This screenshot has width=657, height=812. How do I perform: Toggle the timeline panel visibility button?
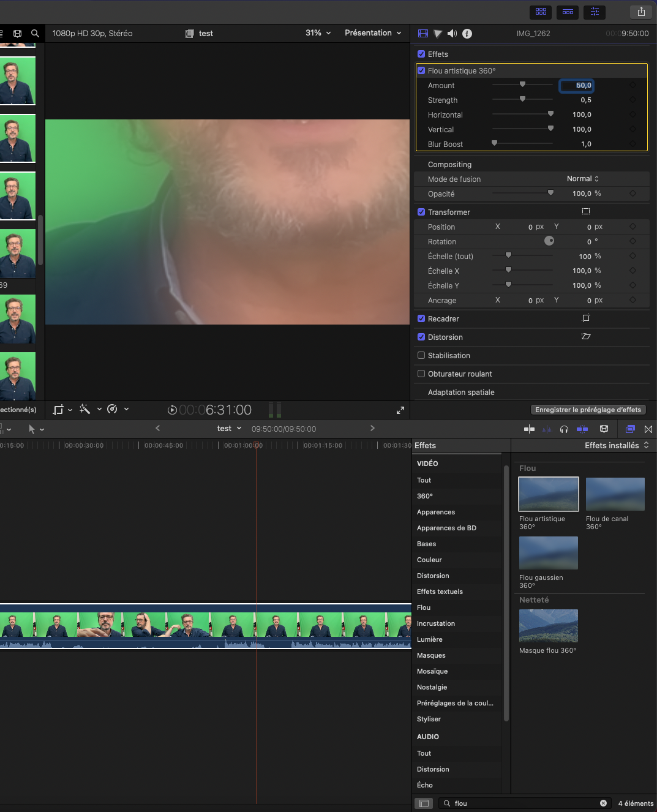568,12
